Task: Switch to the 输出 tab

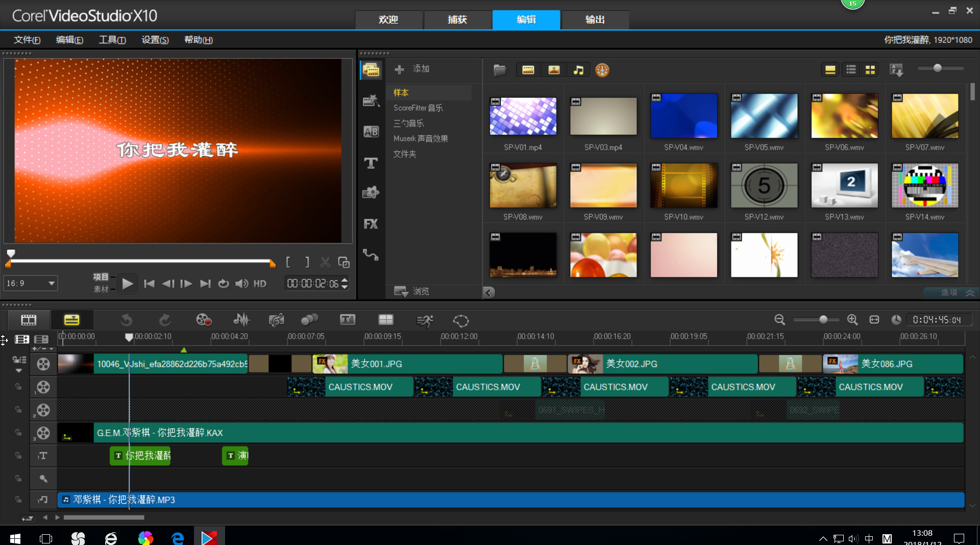Action: click(595, 19)
